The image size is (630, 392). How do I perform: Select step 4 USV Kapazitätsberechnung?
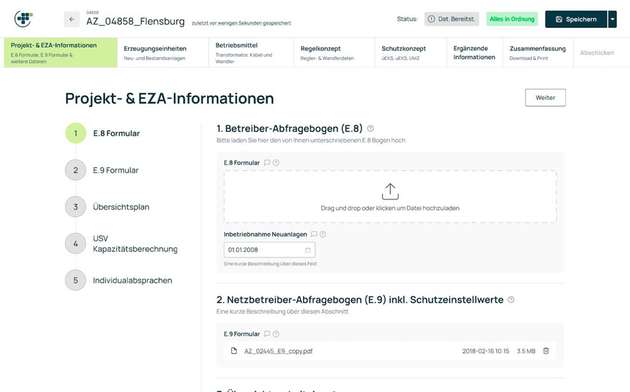click(121, 244)
